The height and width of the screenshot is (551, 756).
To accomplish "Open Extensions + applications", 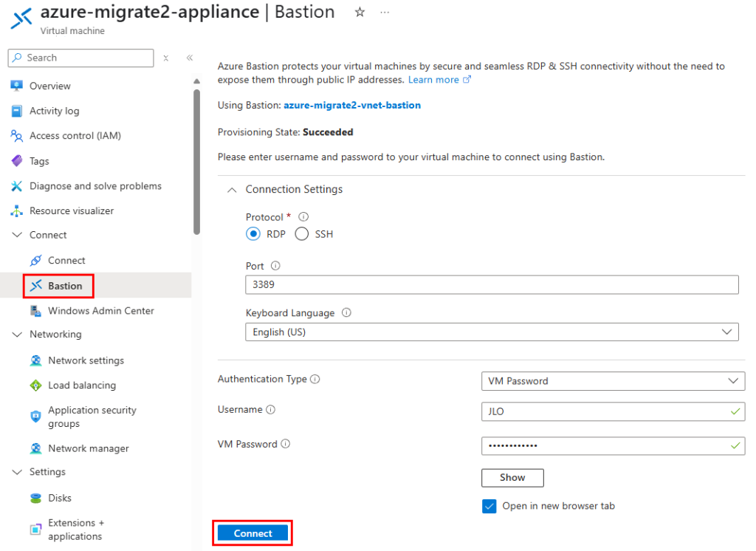I will click(x=76, y=530).
